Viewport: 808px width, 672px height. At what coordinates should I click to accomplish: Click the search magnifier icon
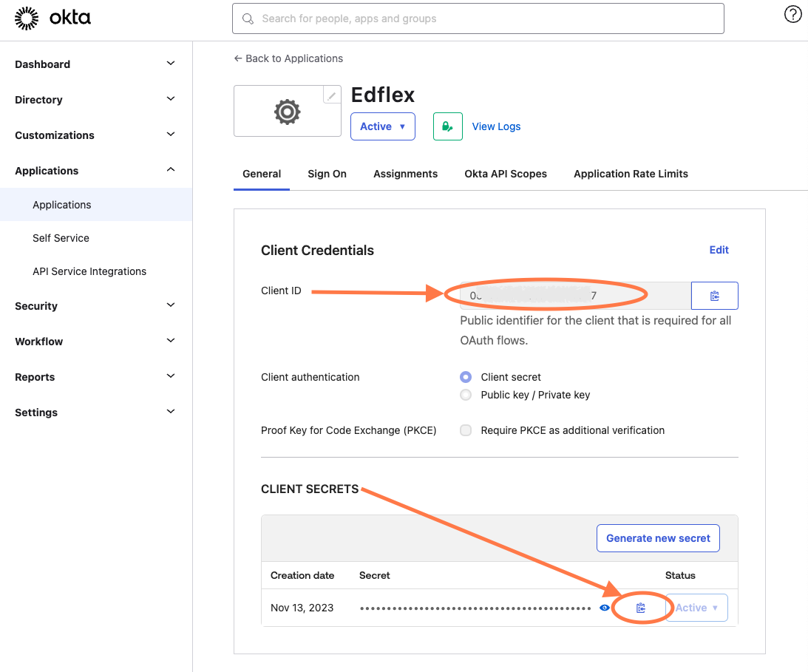click(248, 18)
